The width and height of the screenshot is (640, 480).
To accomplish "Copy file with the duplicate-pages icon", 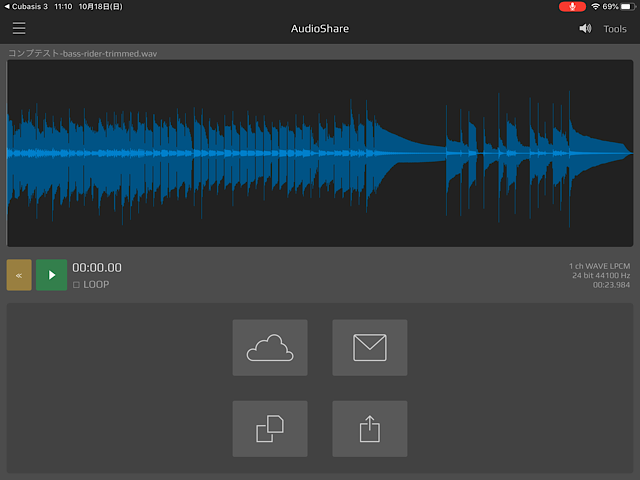I will click(270, 429).
